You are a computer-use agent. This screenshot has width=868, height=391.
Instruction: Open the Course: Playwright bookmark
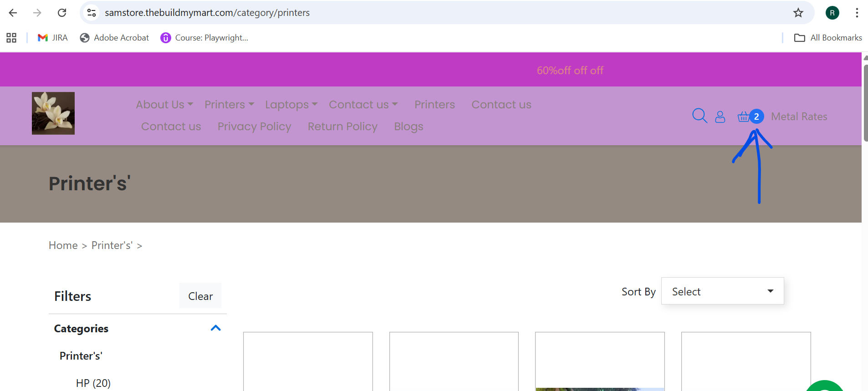(204, 38)
